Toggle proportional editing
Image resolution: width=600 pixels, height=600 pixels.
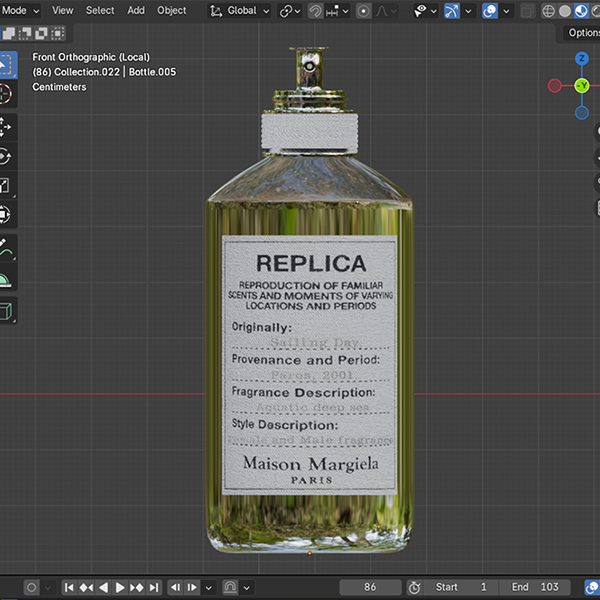[364, 11]
